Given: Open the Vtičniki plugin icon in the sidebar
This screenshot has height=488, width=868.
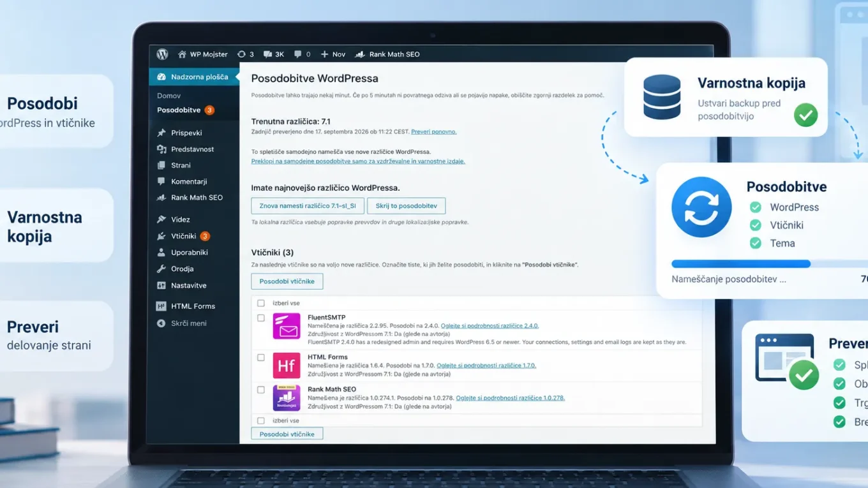Looking at the screenshot, I should (x=161, y=236).
